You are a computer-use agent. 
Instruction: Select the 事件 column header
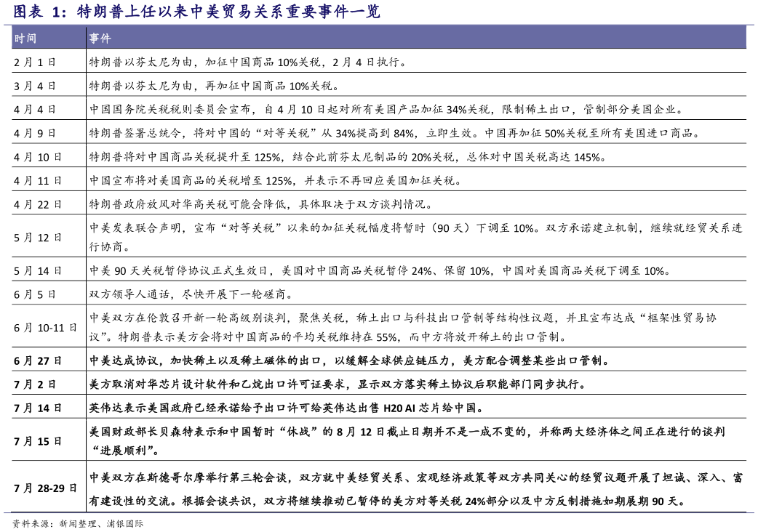pos(100,38)
